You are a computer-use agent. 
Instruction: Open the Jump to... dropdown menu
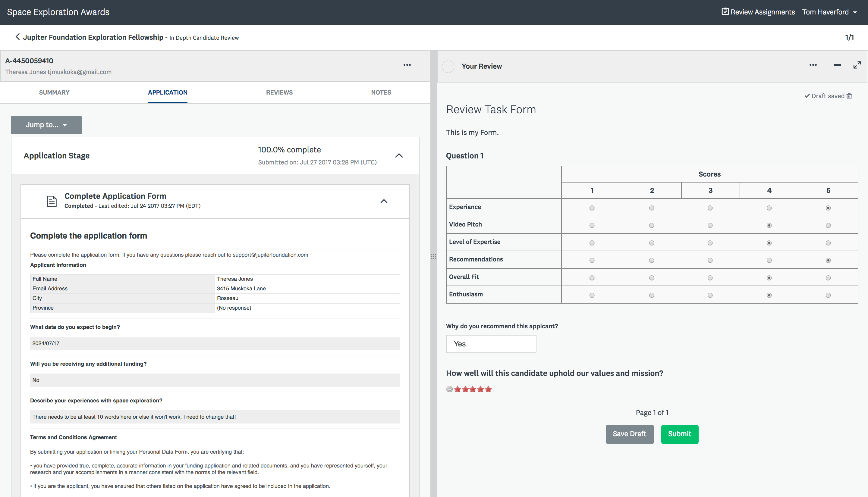tap(46, 124)
